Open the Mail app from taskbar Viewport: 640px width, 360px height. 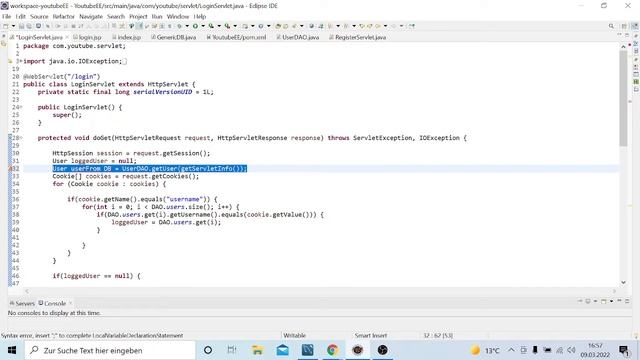282,350
